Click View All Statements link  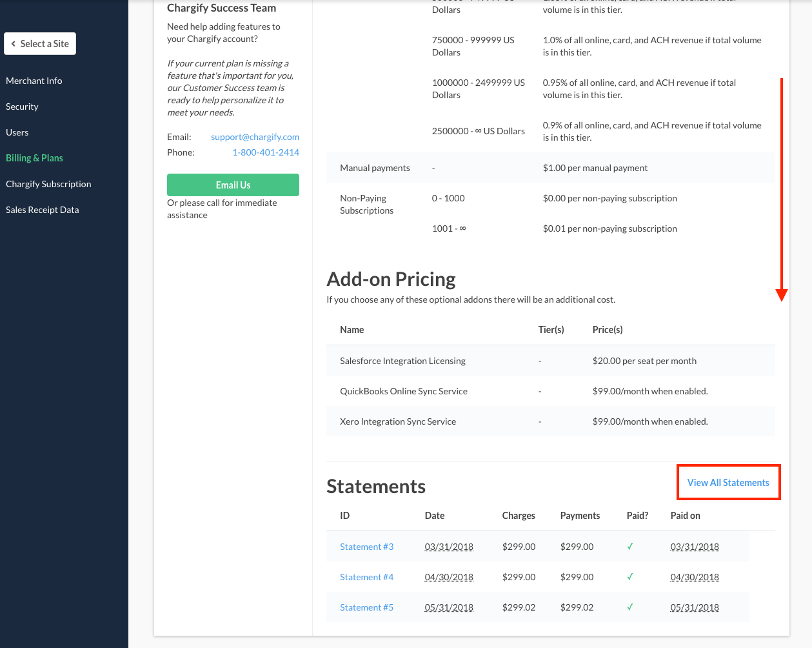click(728, 483)
